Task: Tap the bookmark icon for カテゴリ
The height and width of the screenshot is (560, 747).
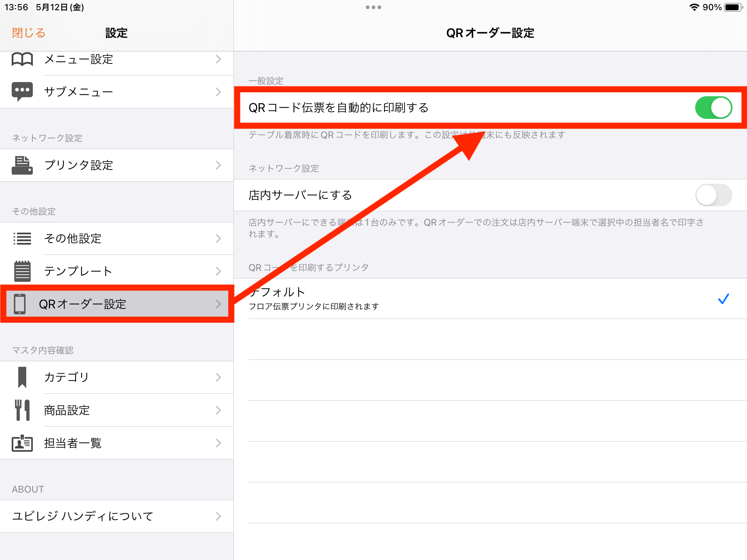Action: pos(22,377)
